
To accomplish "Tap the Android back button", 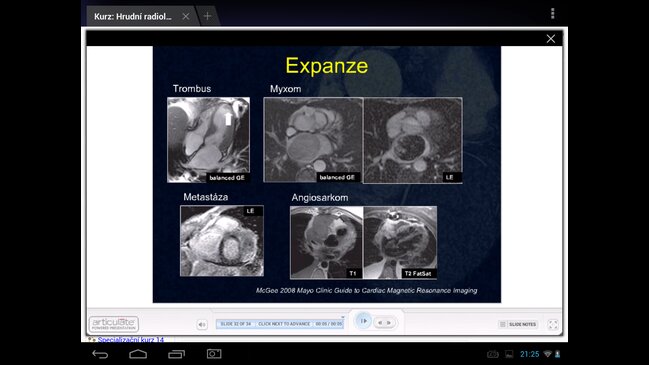I will pyautogui.click(x=100, y=354).
